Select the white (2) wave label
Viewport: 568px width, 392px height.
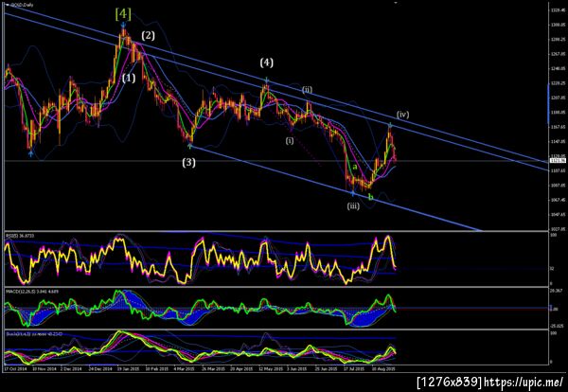pyautogui.click(x=149, y=35)
